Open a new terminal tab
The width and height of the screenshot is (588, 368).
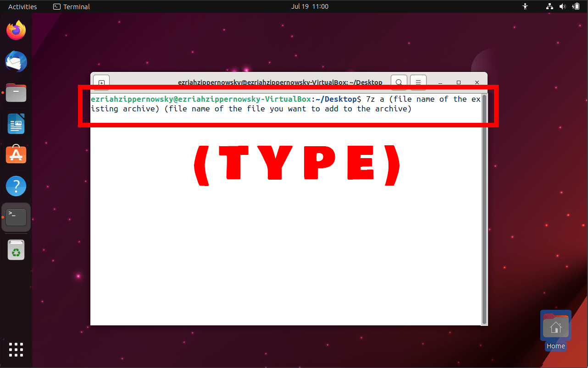point(101,82)
